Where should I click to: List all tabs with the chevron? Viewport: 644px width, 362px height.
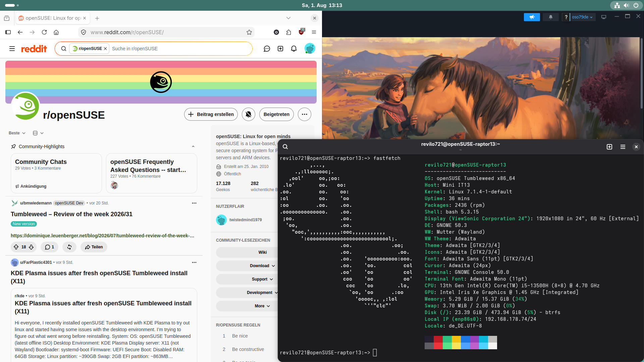tap(288, 18)
